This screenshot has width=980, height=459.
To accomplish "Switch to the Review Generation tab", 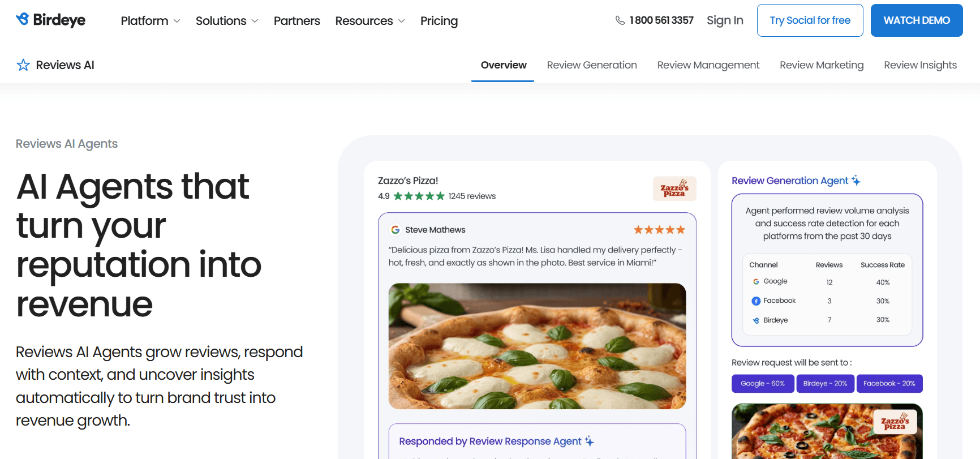I will pyautogui.click(x=592, y=65).
